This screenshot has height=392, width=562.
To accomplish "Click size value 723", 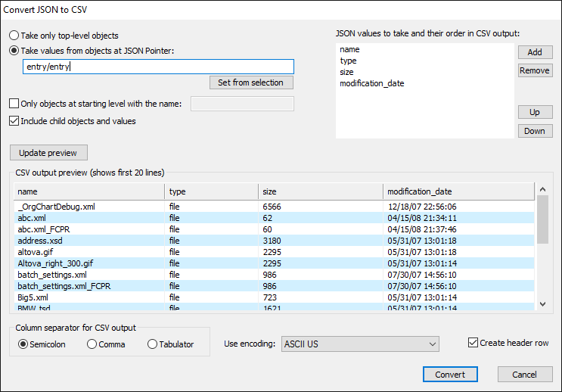I will [269, 297].
